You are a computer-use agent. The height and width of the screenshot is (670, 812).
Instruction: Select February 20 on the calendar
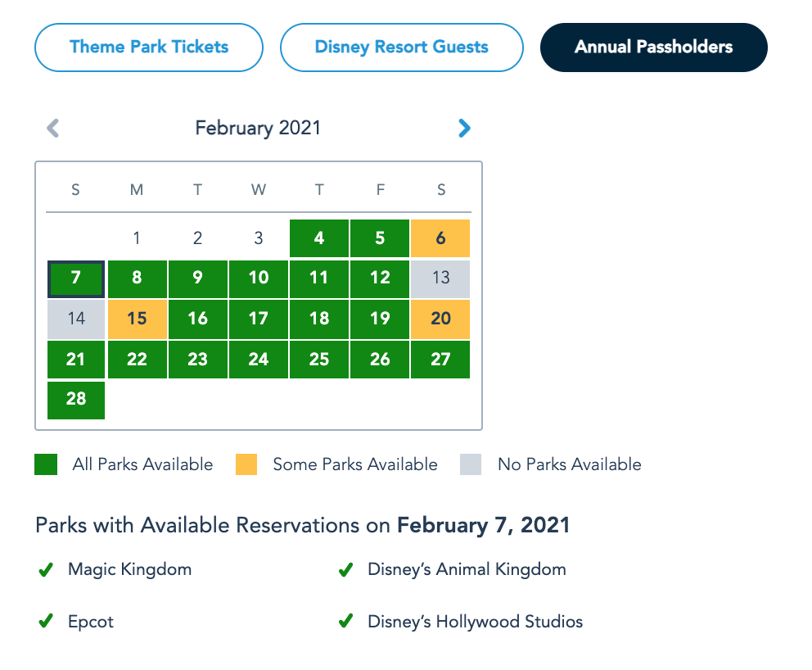point(440,319)
